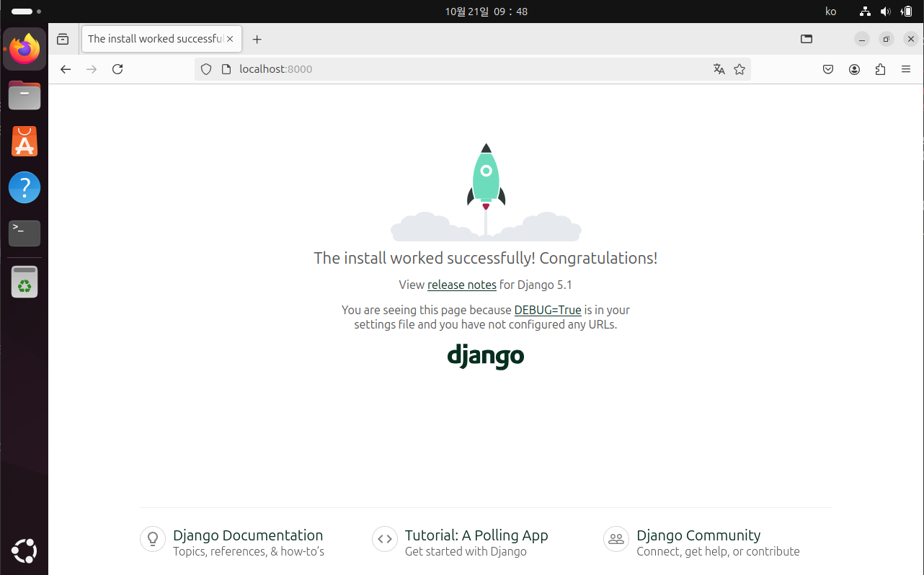The width and height of the screenshot is (924, 575).
Task: Open 'Tutorial: A Polling App' link
Action: pos(476,535)
